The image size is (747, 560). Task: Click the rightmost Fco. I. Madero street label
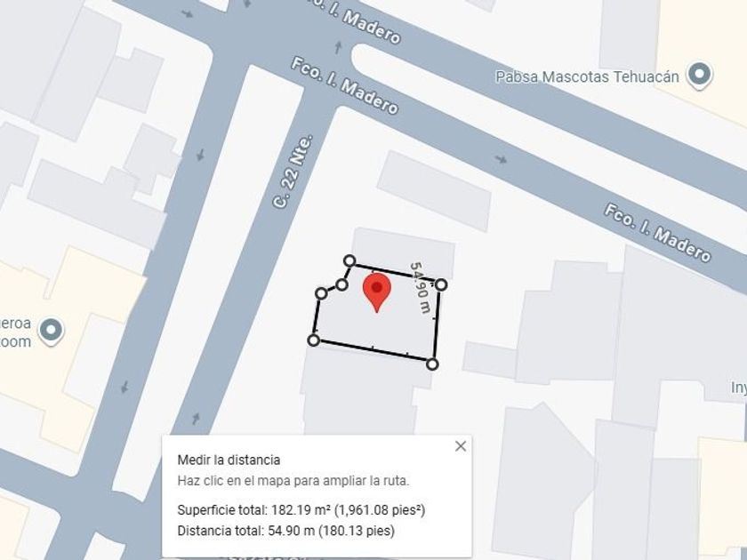tap(658, 233)
